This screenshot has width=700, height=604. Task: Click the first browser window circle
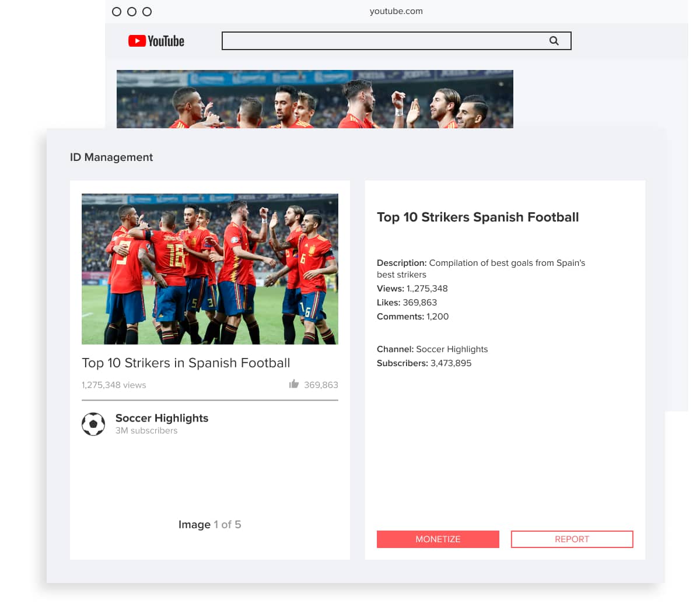pyautogui.click(x=117, y=12)
